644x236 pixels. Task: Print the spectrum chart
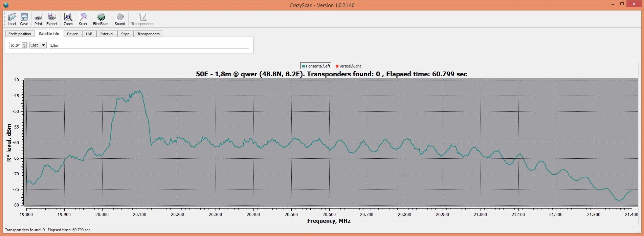tap(38, 19)
